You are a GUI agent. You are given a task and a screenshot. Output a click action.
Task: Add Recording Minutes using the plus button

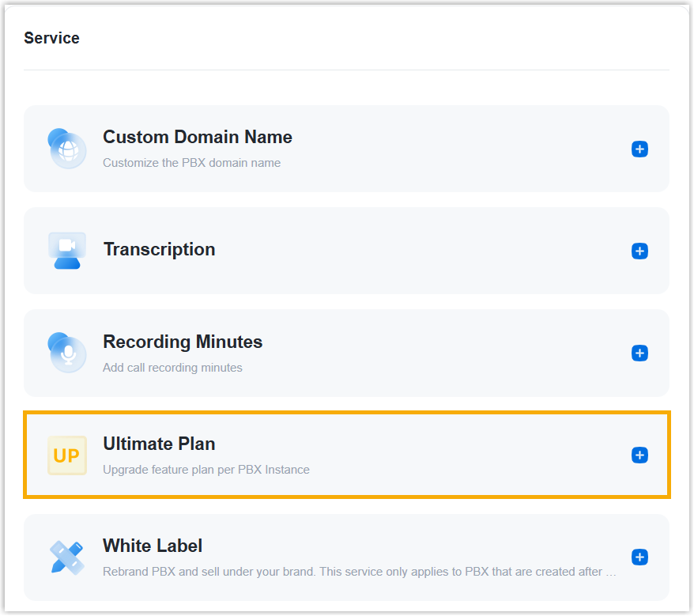coord(639,353)
